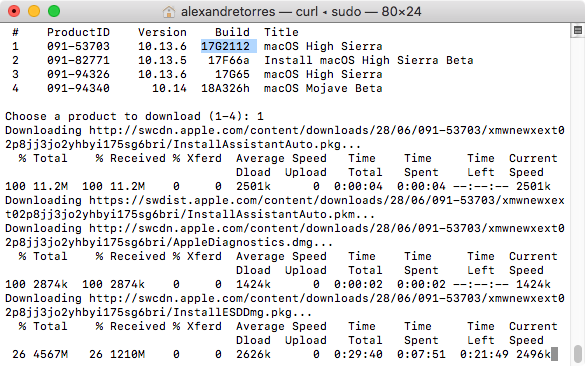The width and height of the screenshot is (585, 366).
Task: Click build 18A326h in the fourth row
Action: [x=225, y=88]
